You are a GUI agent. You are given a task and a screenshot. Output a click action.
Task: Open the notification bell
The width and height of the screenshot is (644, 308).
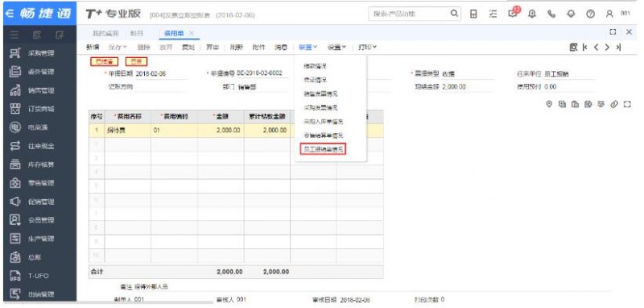coord(532,14)
